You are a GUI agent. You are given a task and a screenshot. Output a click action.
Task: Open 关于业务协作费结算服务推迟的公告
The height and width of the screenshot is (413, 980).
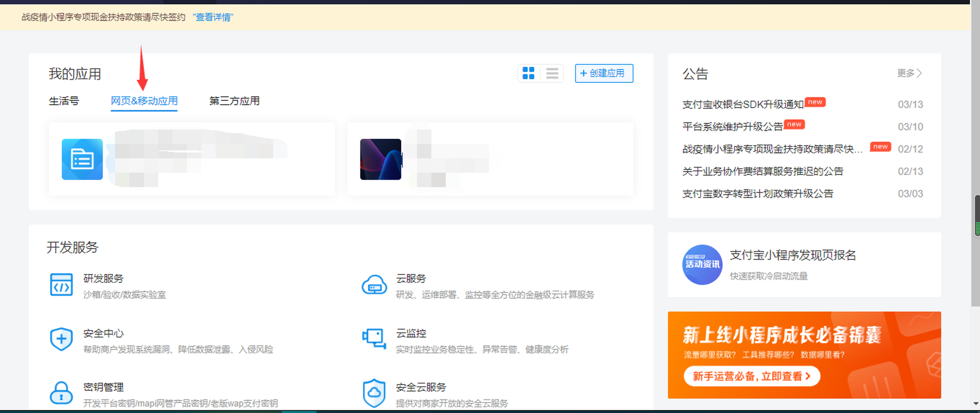(763, 171)
